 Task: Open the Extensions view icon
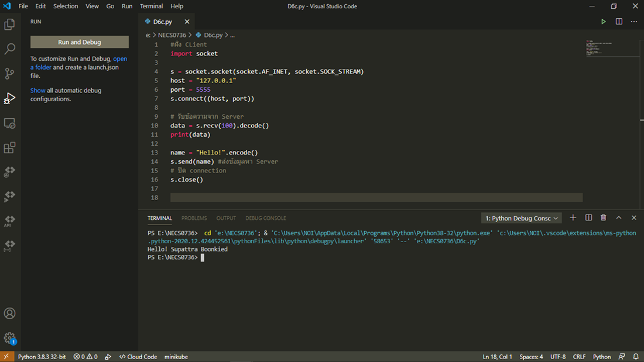[10, 148]
